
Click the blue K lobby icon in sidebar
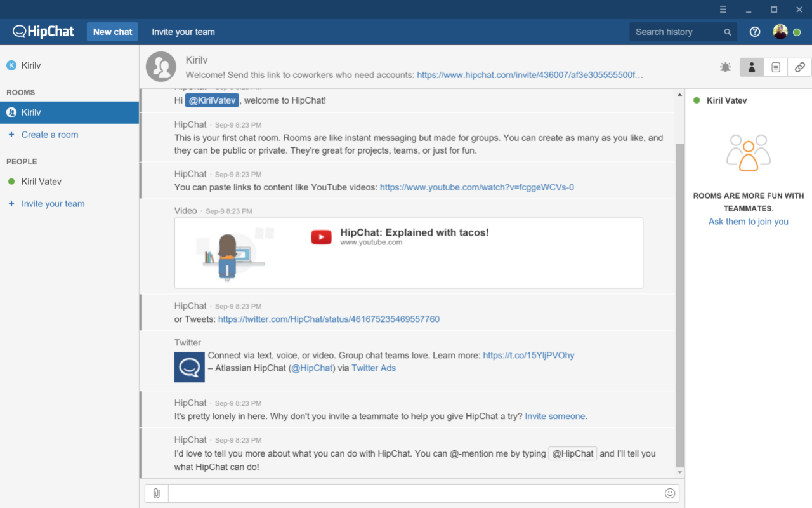(11, 65)
